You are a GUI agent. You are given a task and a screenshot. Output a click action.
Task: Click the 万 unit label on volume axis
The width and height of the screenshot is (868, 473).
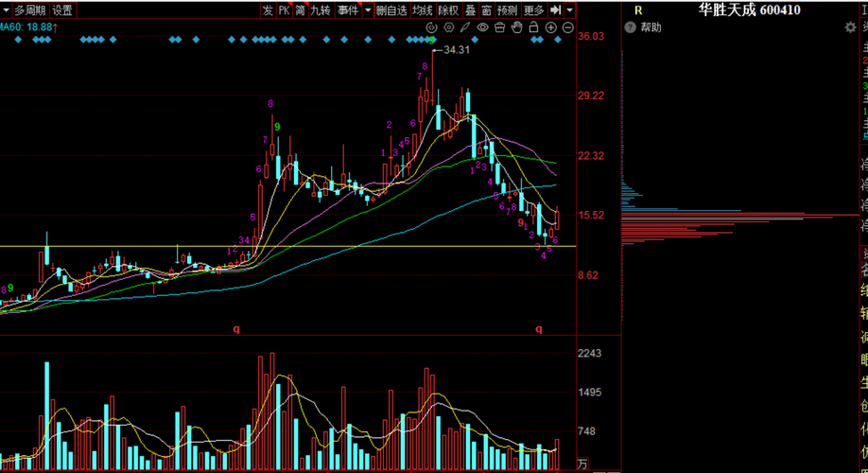[x=582, y=464]
